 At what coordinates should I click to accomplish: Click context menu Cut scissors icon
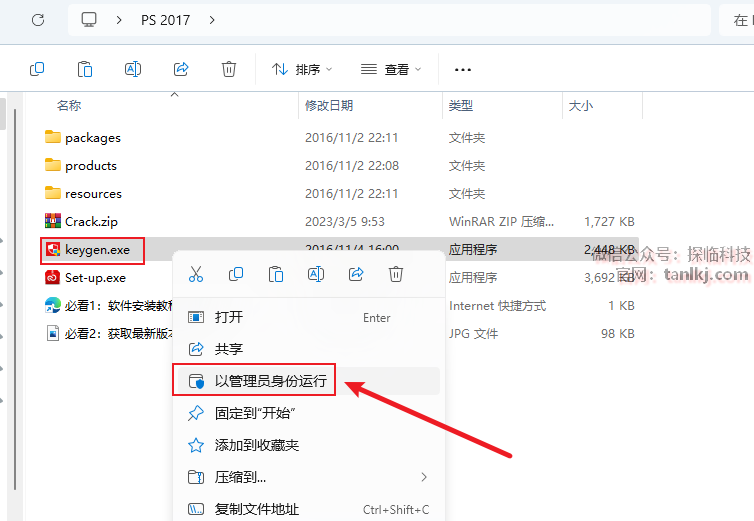point(196,274)
